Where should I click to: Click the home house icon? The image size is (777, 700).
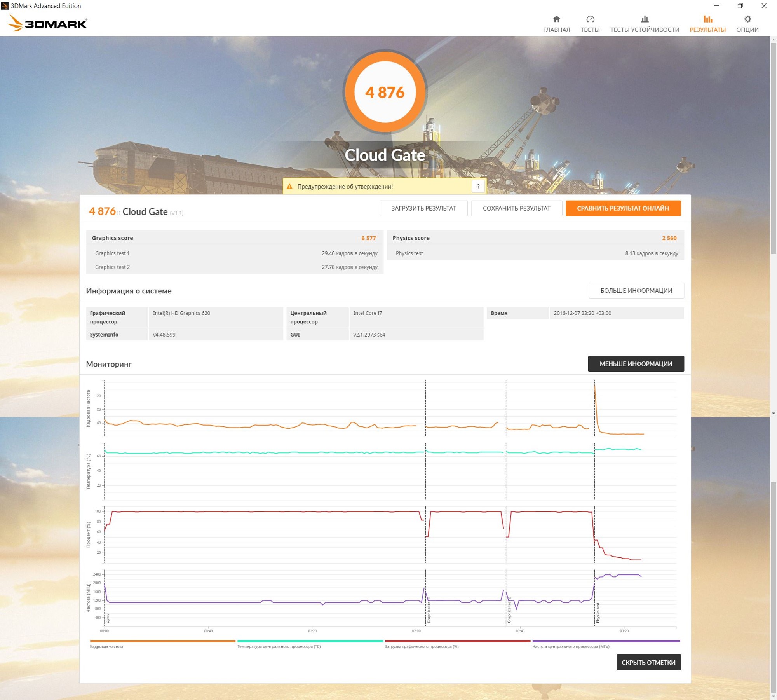click(x=556, y=19)
